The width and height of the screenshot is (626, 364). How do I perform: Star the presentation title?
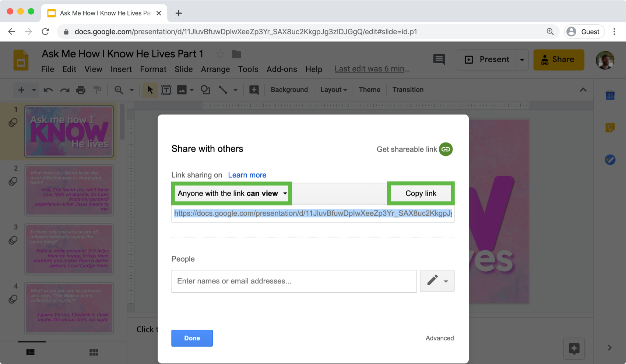point(220,54)
